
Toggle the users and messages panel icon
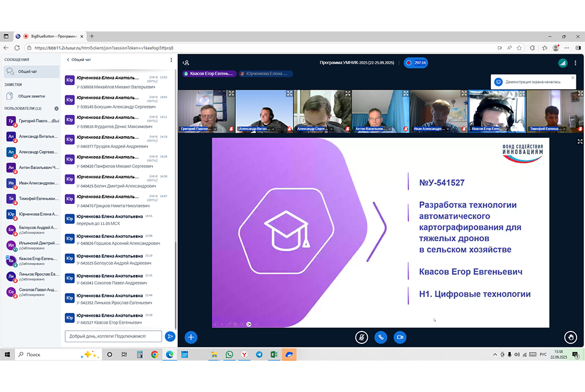point(186,63)
